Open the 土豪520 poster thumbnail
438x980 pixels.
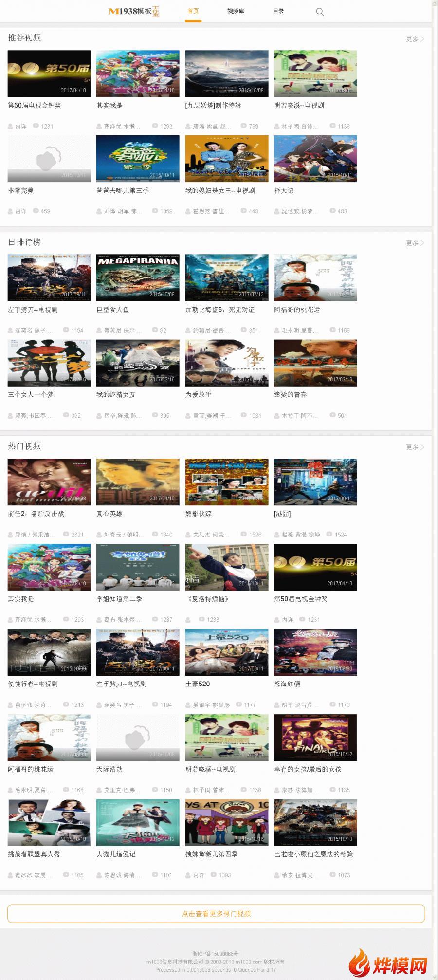pyautogui.click(x=227, y=652)
